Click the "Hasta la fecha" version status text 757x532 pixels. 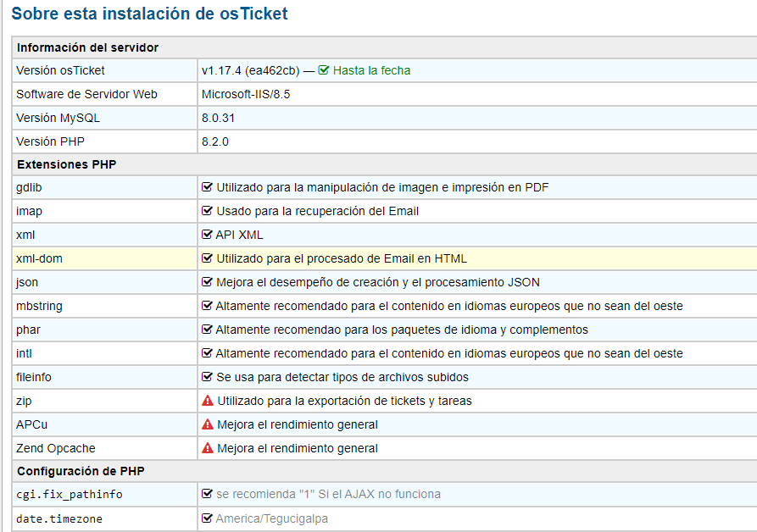point(371,70)
